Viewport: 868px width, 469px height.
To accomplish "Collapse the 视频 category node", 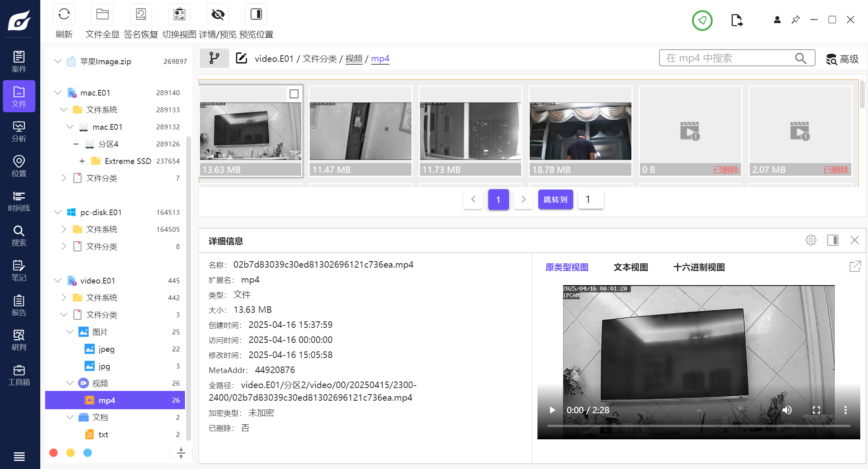I will point(70,383).
